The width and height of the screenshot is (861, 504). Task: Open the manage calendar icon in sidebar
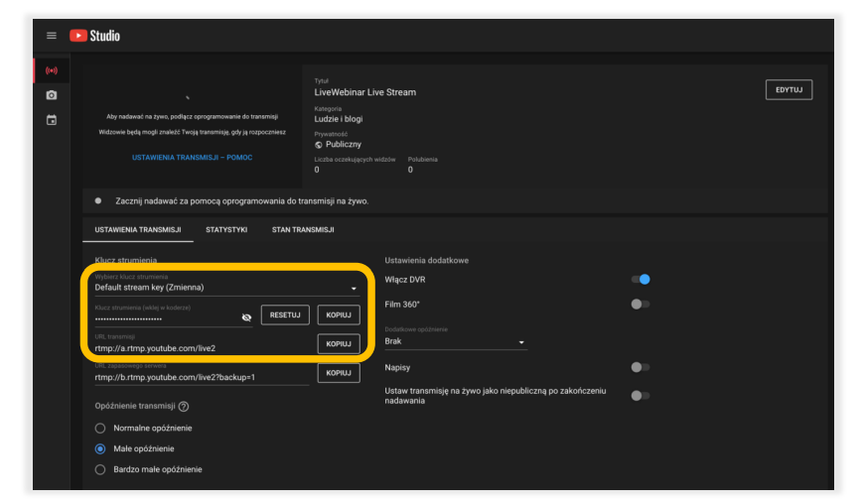(52, 120)
